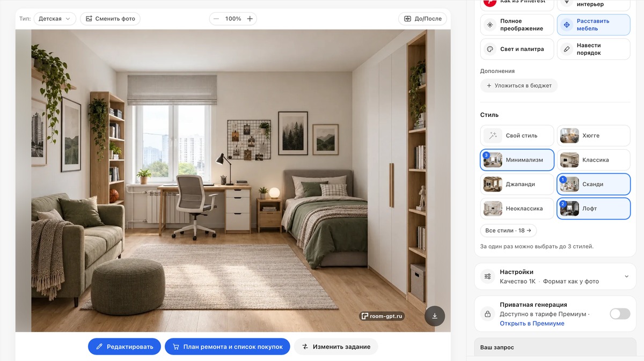Follow the Открыть в Премиуме link
The image size is (644, 361).
532,323
